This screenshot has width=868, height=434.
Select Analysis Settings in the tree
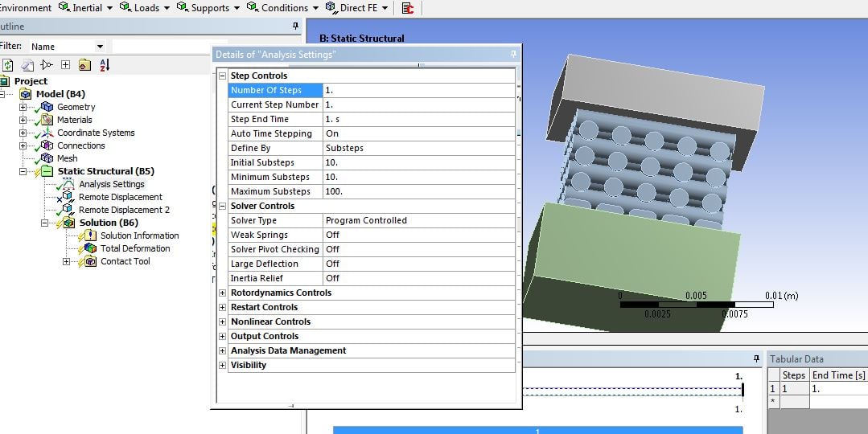111,184
